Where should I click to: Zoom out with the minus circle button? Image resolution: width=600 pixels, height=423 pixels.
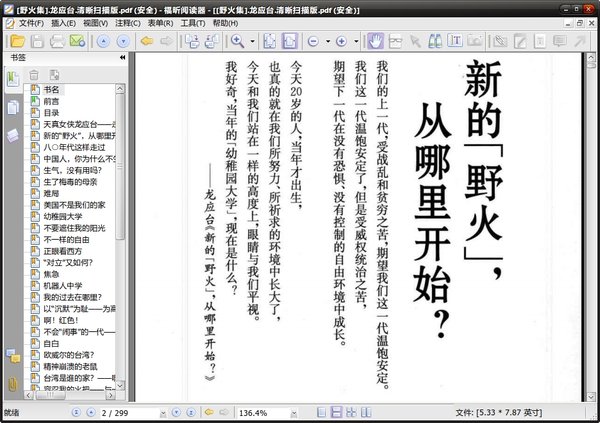coord(313,41)
